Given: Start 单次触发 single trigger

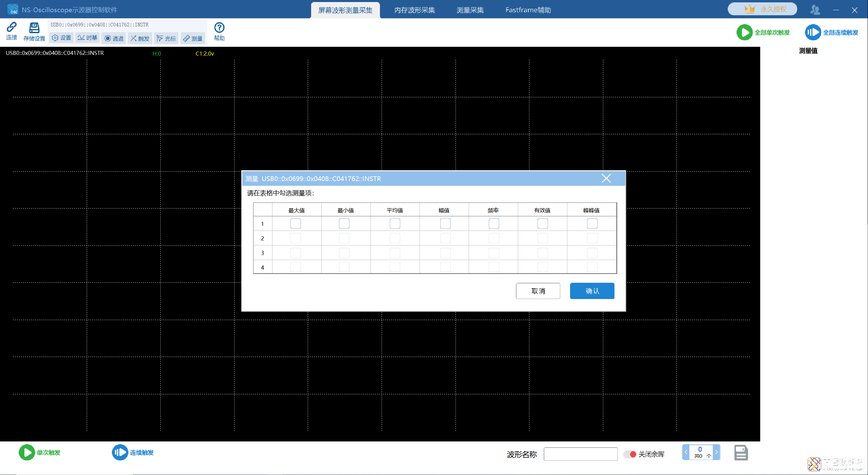Looking at the screenshot, I should [40, 452].
